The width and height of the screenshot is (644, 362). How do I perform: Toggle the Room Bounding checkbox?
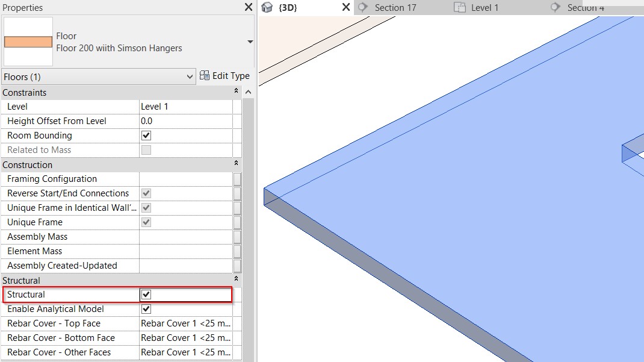click(146, 136)
